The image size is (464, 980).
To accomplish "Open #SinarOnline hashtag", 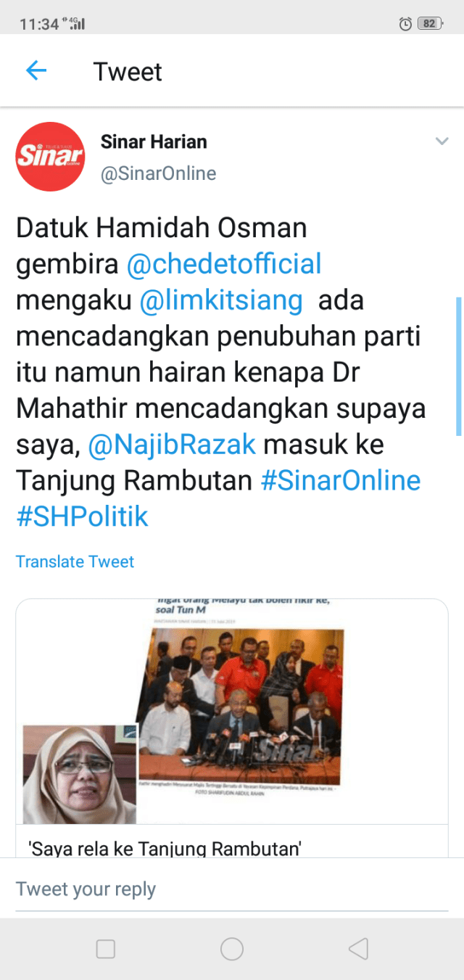I will [x=341, y=480].
